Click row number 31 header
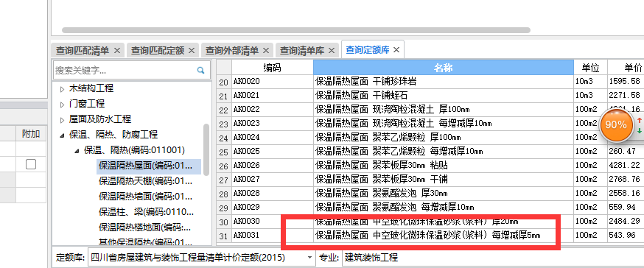 point(224,236)
